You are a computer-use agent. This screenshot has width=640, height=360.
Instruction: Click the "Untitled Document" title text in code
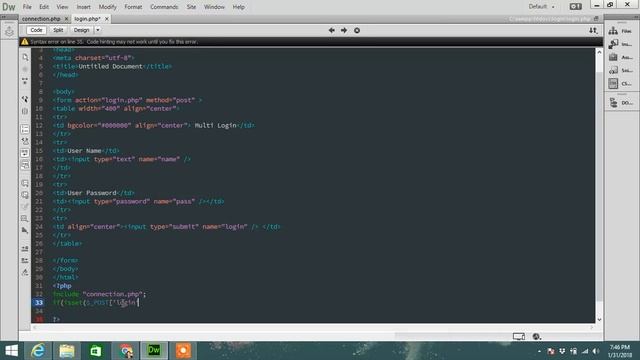tap(110, 66)
